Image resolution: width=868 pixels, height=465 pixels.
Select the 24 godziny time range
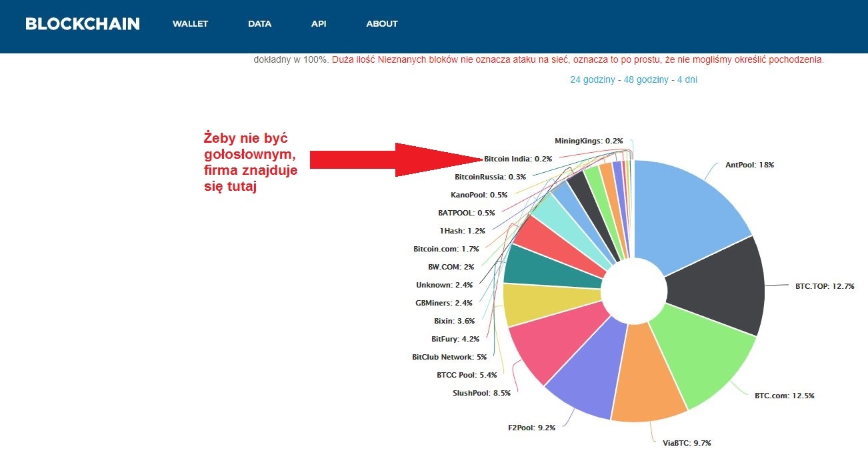(x=591, y=79)
